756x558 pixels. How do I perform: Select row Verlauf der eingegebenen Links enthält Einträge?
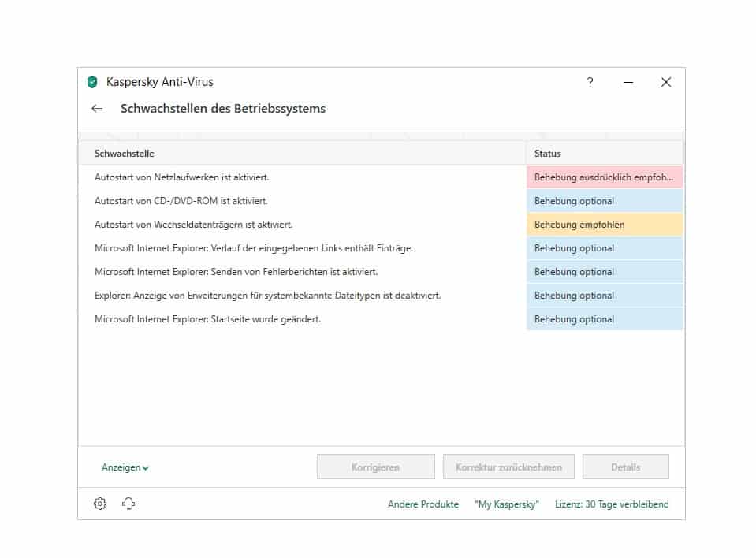click(x=381, y=248)
